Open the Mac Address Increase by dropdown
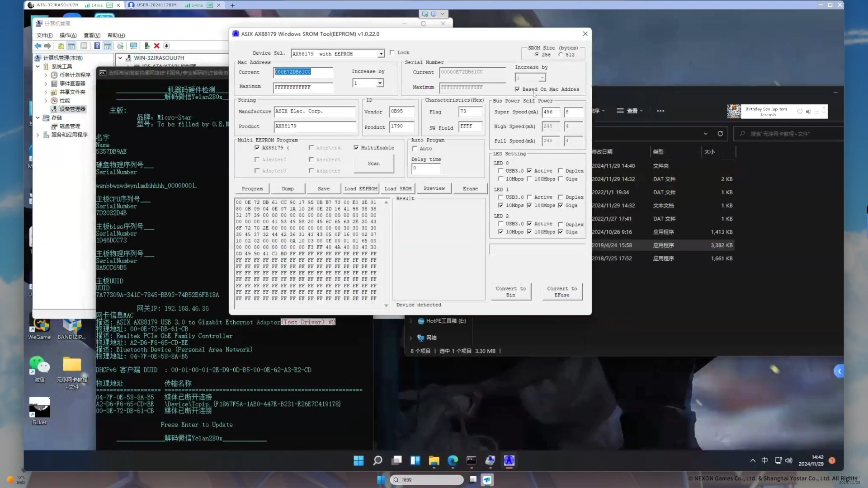The image size is (868, 488). click(x=380, y=83)
